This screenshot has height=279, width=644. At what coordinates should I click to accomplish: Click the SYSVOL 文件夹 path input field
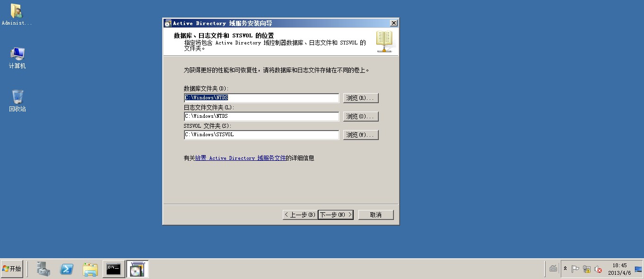tap(261, 135)
